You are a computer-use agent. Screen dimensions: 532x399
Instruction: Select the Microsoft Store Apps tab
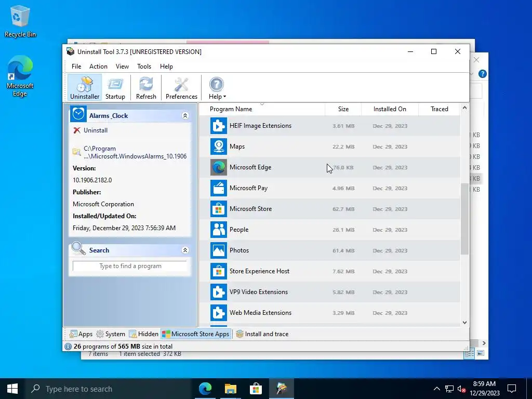196,334
